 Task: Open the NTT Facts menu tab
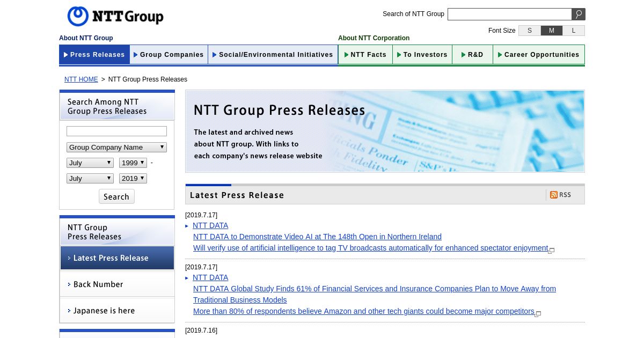point(365,55)
